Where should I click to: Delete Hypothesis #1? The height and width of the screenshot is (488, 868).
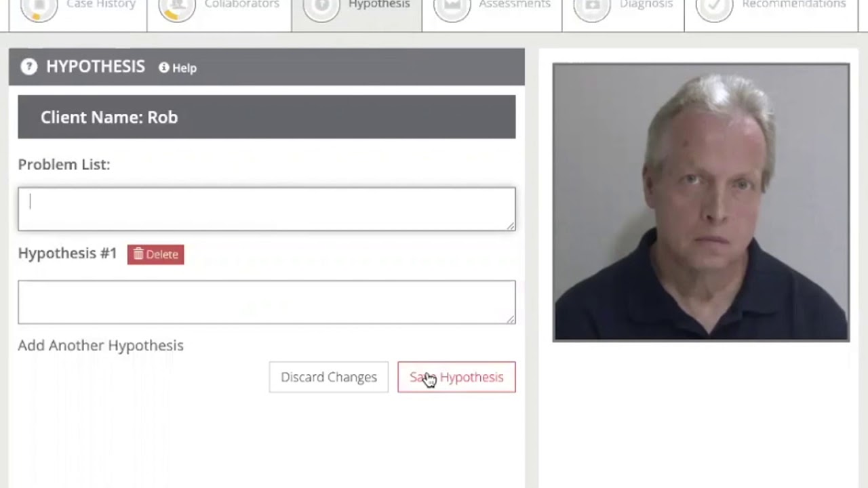[x=155, y=254]
